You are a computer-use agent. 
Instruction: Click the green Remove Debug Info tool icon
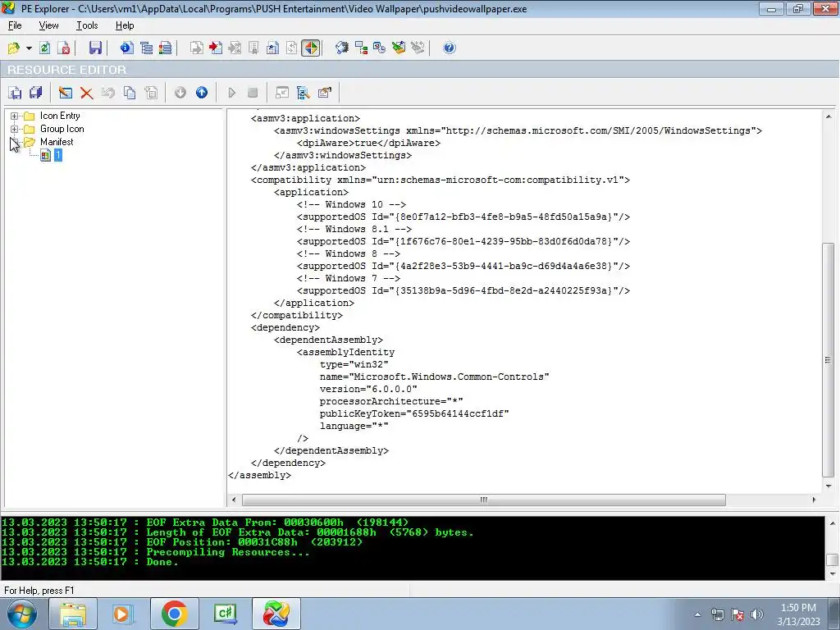(x=399, y=48)
